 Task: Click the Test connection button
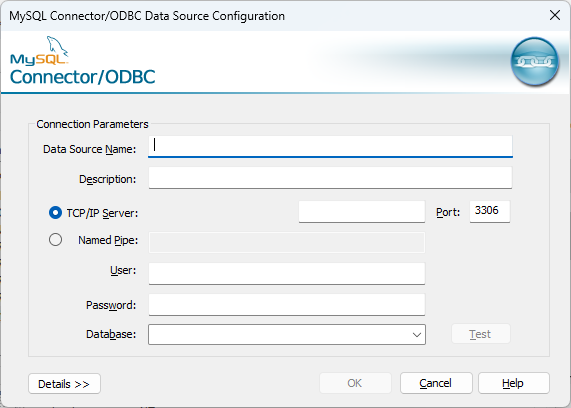click(481, 334)
